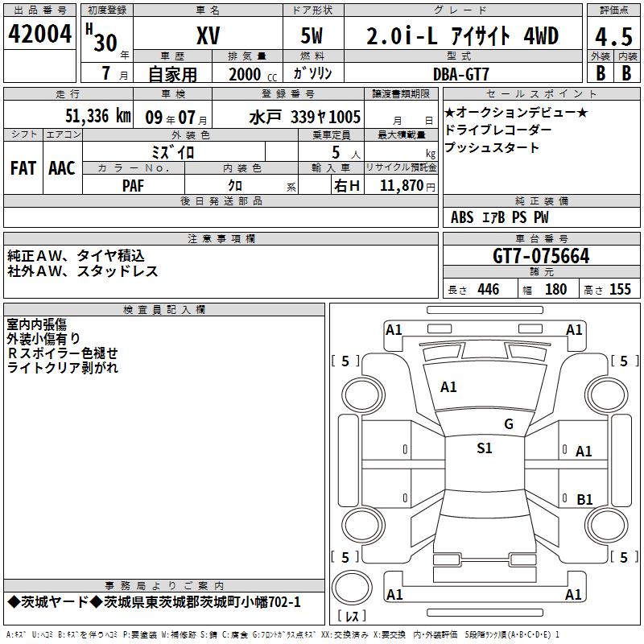Click the 登録番号 header
This screenshot has height=644, width=644.
[x=288, y=93]
